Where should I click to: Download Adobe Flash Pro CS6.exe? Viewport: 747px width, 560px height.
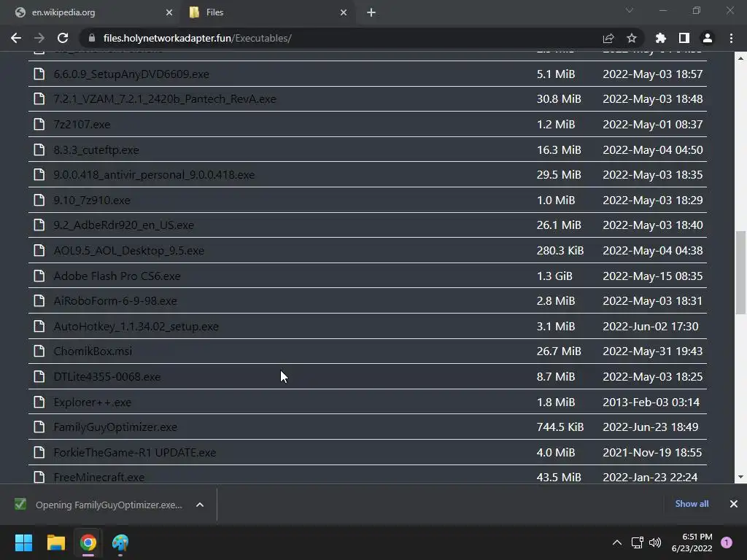tap(117, 276)
